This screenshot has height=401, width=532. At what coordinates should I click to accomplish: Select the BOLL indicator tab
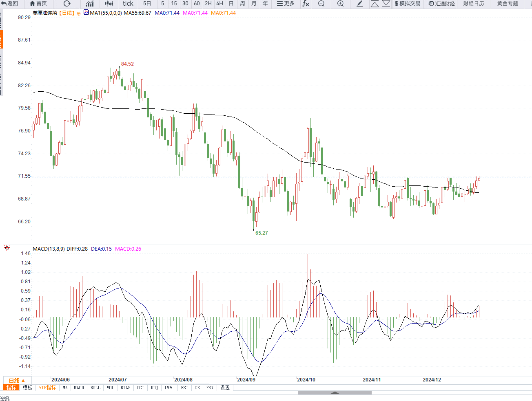pos(95,388)
